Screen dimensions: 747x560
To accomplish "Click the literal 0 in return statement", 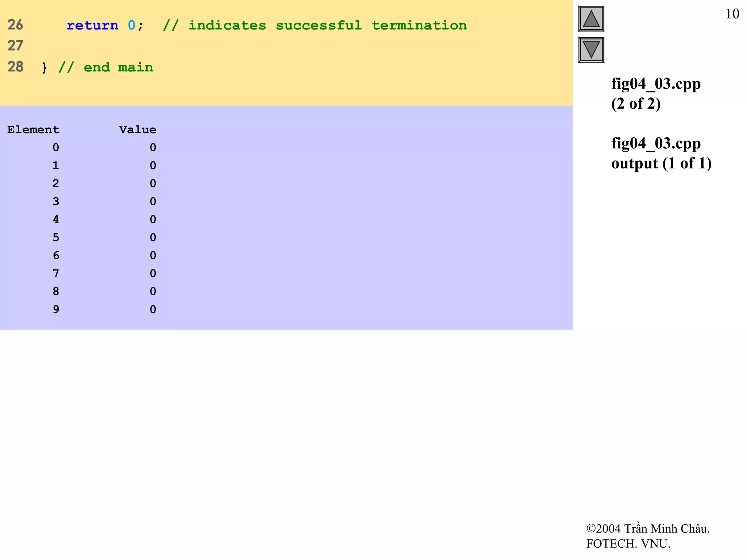I will 132,25.
